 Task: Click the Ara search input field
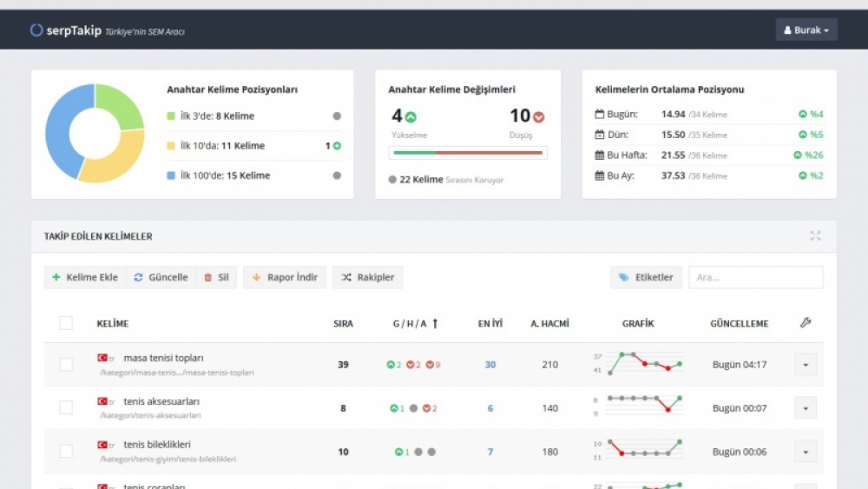[x=756, y=277]
